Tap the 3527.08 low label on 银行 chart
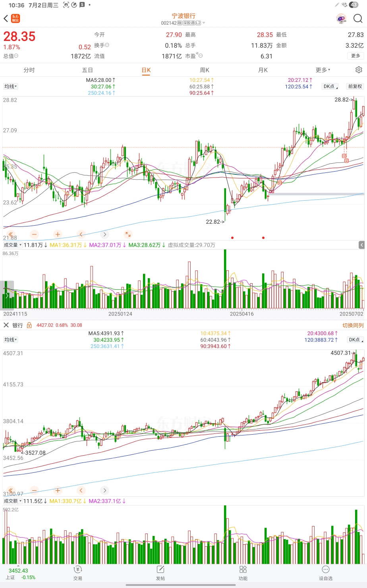 click(x=34, y=453)
